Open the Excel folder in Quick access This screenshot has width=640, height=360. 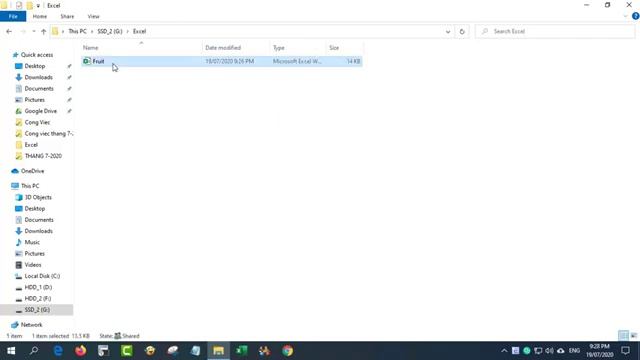click(x=31, y=145)
